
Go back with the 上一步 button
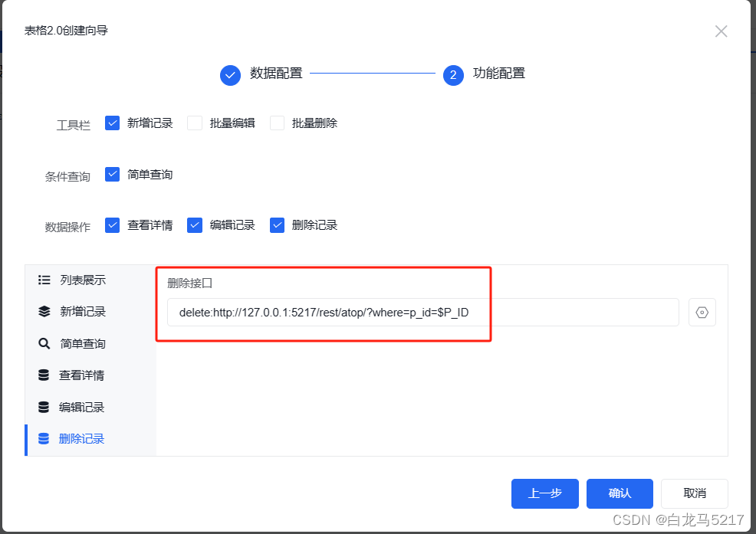tap(545, 493)
